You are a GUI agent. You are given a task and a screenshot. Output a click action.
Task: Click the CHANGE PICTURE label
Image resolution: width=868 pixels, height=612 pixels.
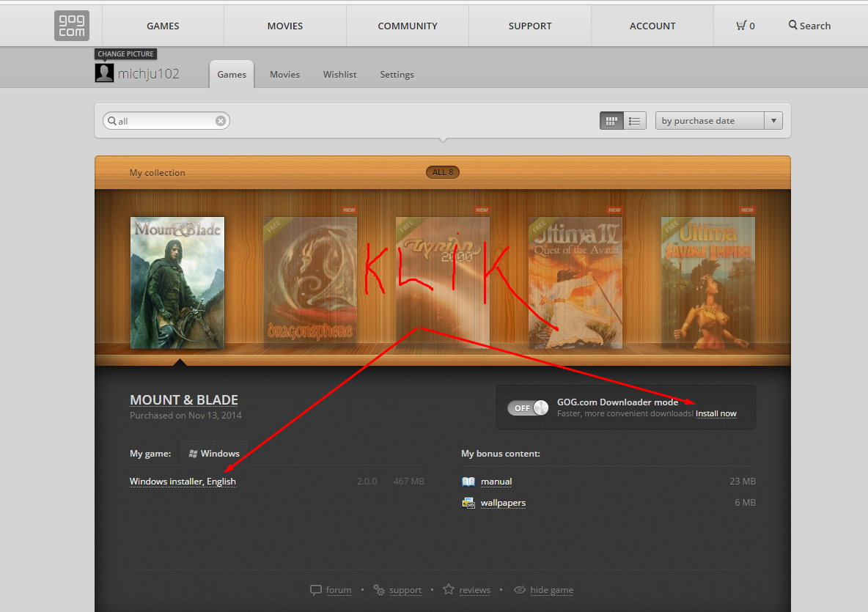point(125,54)
